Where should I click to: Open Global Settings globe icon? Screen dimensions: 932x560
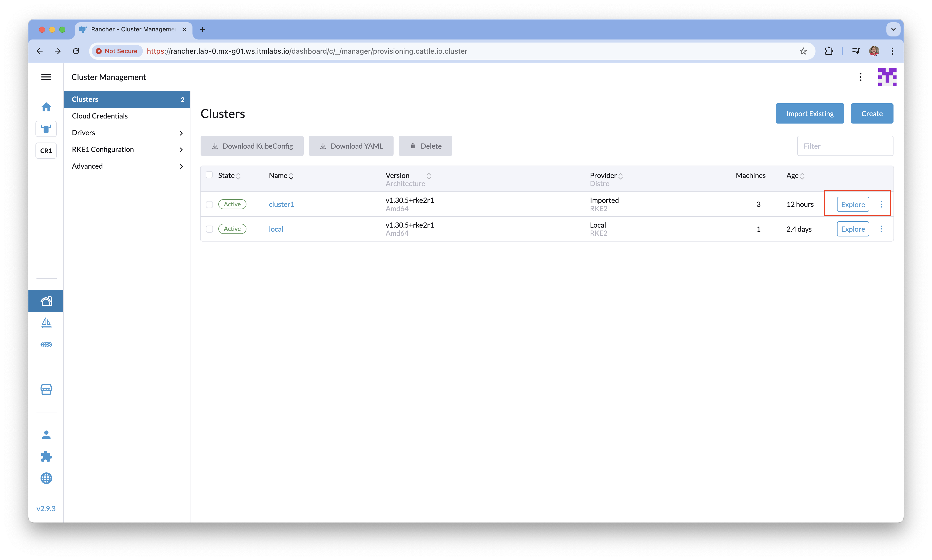click(x=46, y=478)
